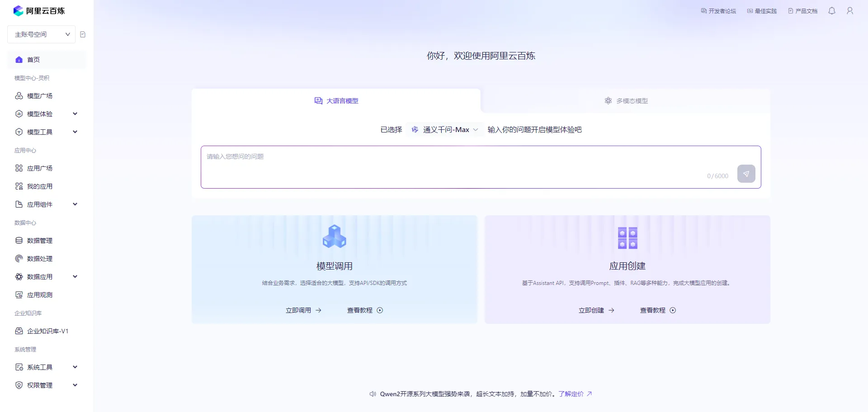868x412 pixels.
Task: Open the user account icon
Action: (x=850, y=11)
